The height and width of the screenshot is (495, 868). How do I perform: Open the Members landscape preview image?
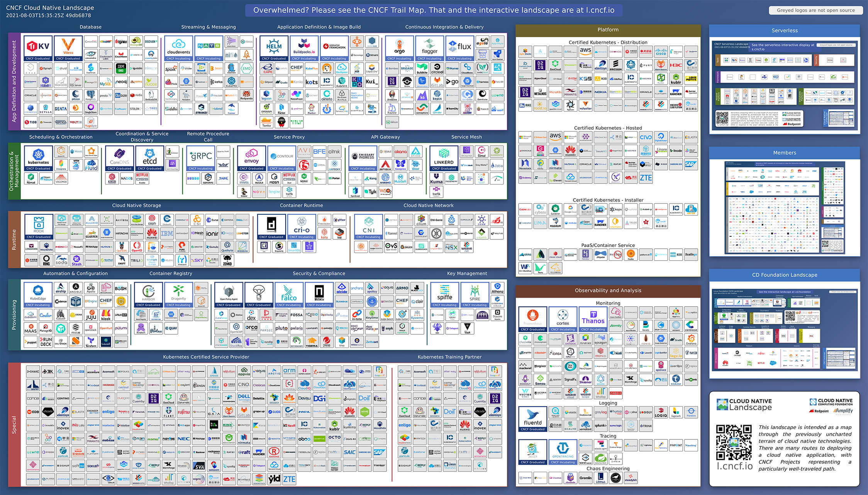784,207
